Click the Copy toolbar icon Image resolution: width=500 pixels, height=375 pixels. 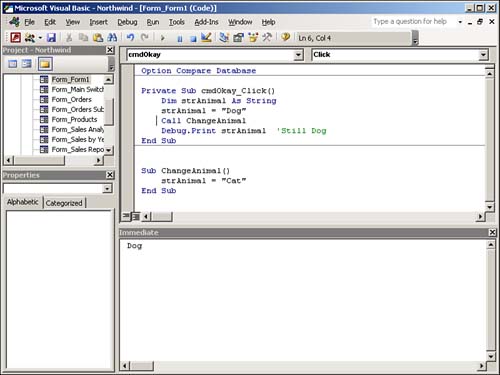coord(83,38)
